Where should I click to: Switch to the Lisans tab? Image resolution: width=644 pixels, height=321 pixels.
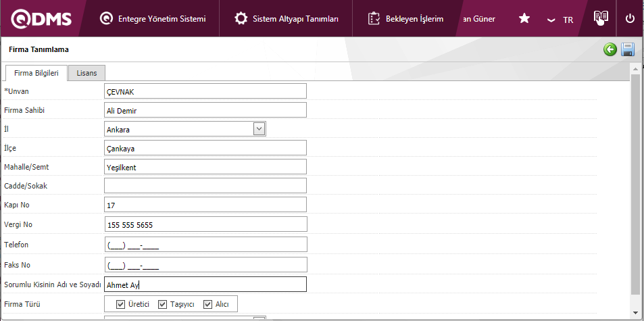pos(86,73)
